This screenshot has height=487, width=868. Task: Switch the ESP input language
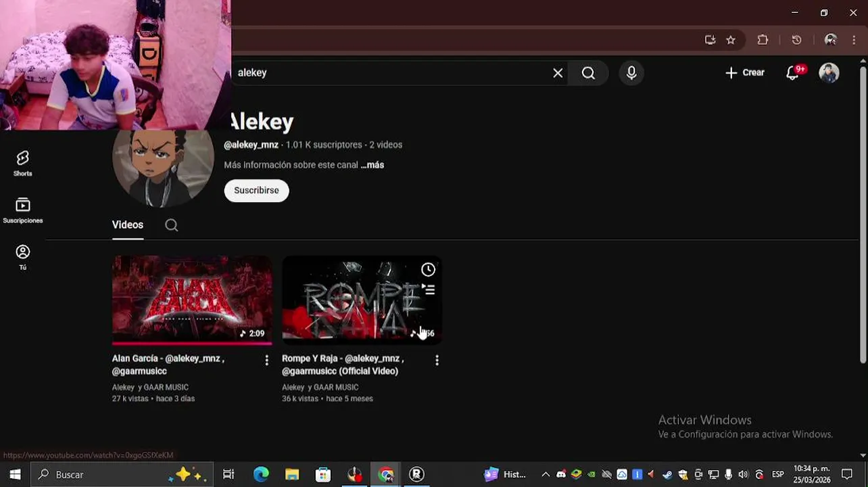click(777, 475)
